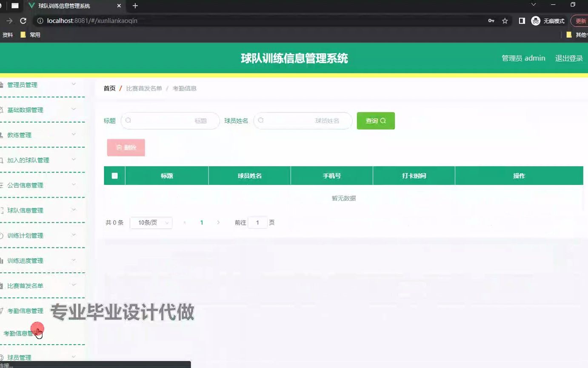Screen dimensions: 588x368
Task: Click the browser reload icon
Action: pyautogui.click(x=23, y=21)
